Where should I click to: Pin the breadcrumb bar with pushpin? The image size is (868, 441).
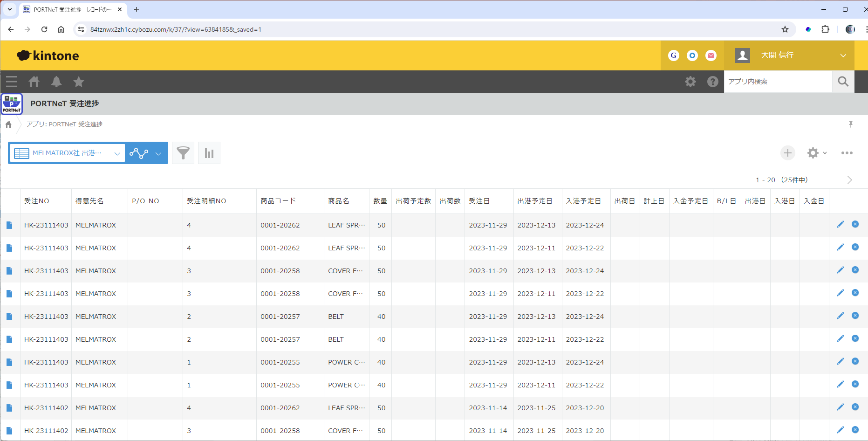click(850, 124)
